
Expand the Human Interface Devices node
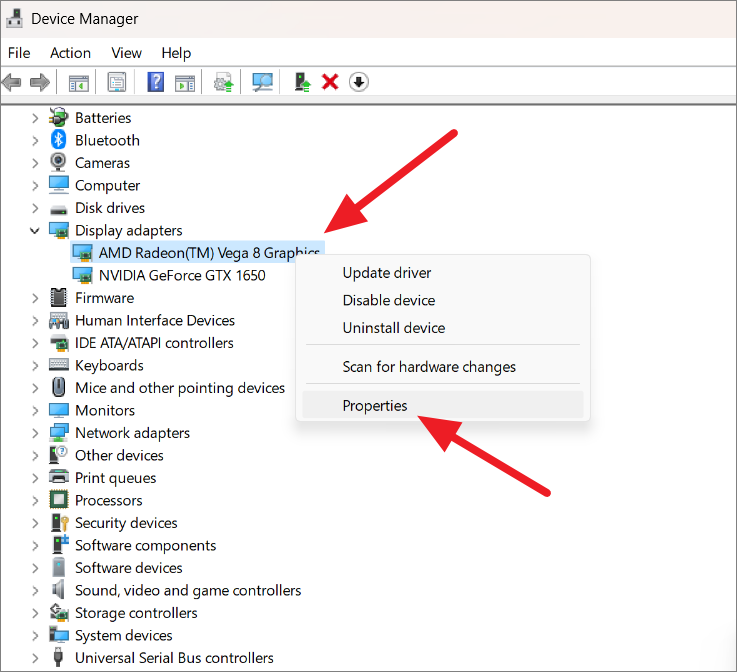(35, 320)
